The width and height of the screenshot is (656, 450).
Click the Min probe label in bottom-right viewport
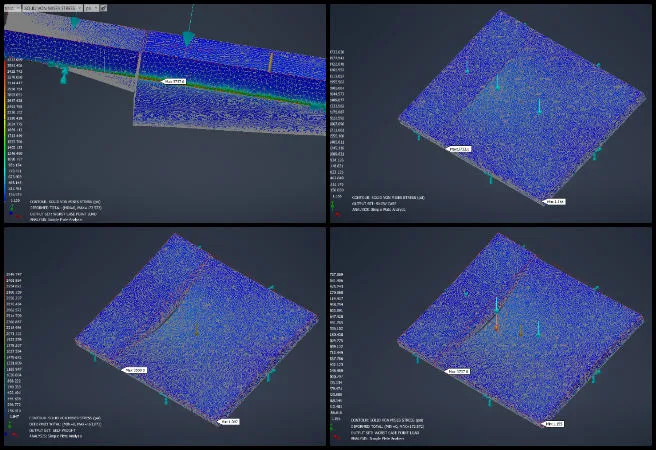[x=554, y=424]
